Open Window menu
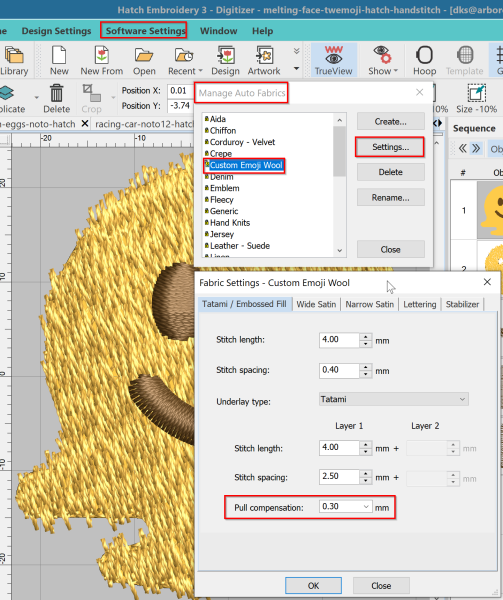 tap(218, 31)
